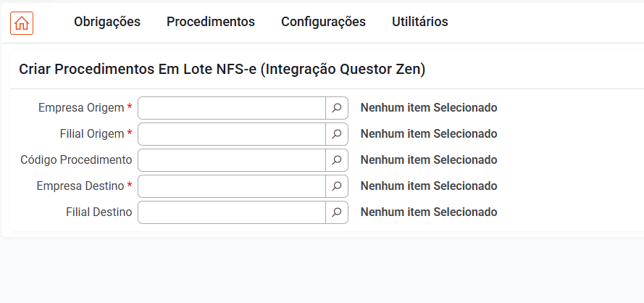
Task: Open the Obrigações menu
Action: click(107, 22)
